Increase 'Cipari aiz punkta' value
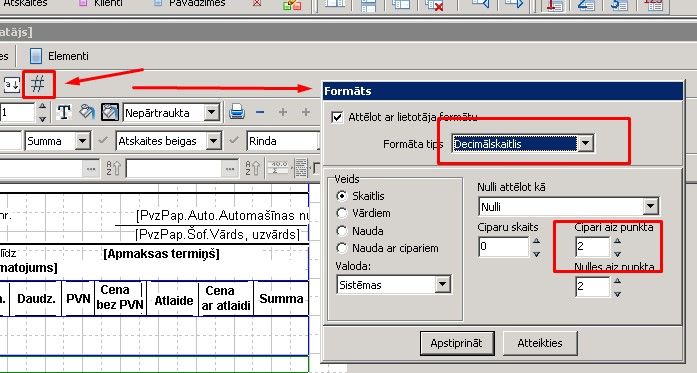This screenshot has height=373, width=697. [617, 241]
